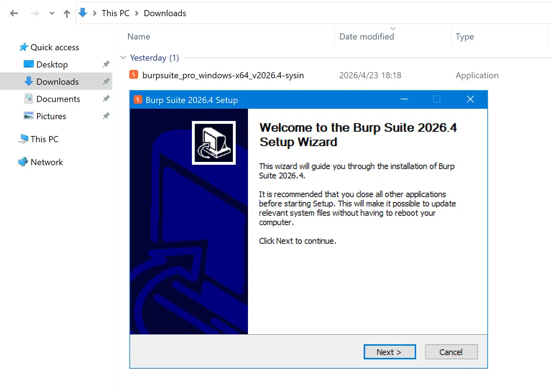The image size is (552, 392).
Task: Click Next to continue Burp Suite setup
Action: tap(390, 352)
